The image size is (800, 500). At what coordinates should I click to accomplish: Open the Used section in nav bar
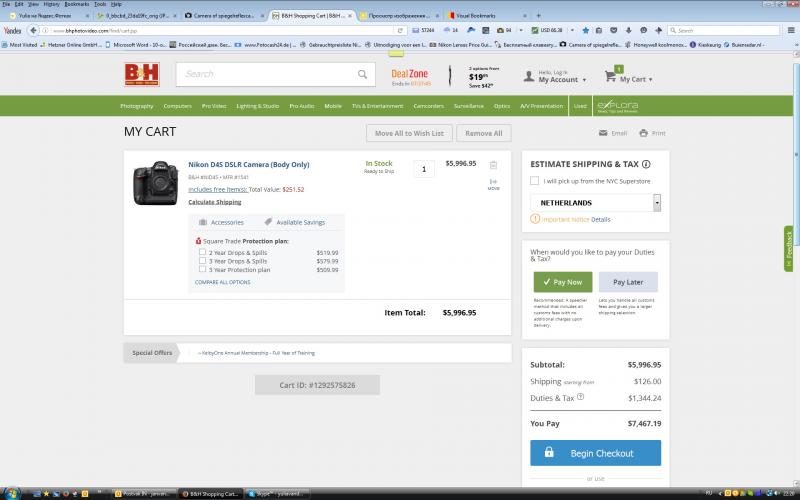580,106
